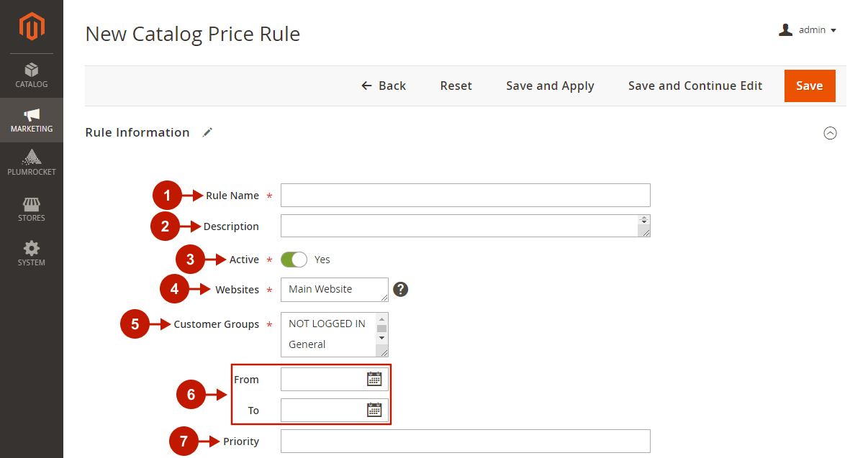Open the Plumrocket sidebar menu
The image size is (868, 458).
(x=32, y=163)
